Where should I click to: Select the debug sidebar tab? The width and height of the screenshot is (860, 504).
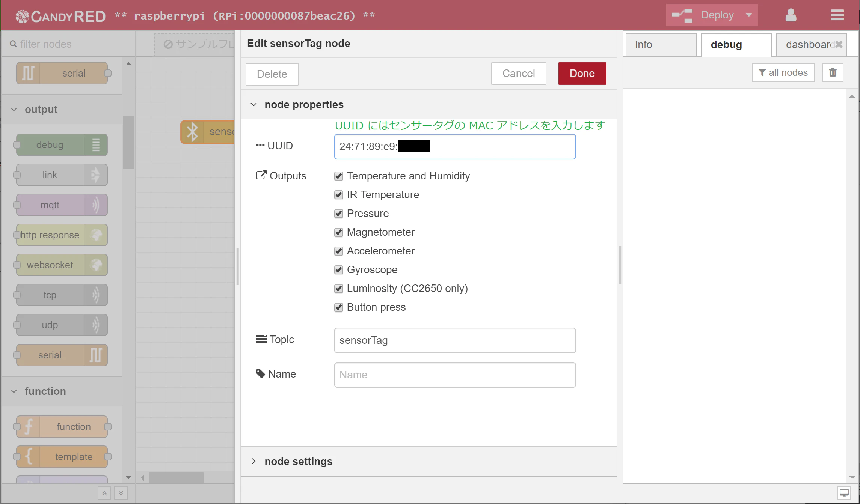[736, 45]
